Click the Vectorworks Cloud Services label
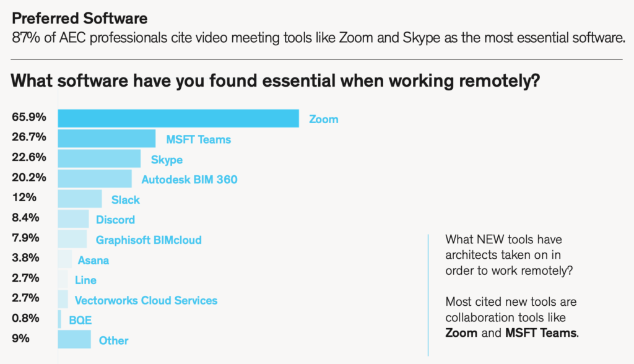Screen dimensions: 634x364 pyautogui.click(x=146, y=300)
